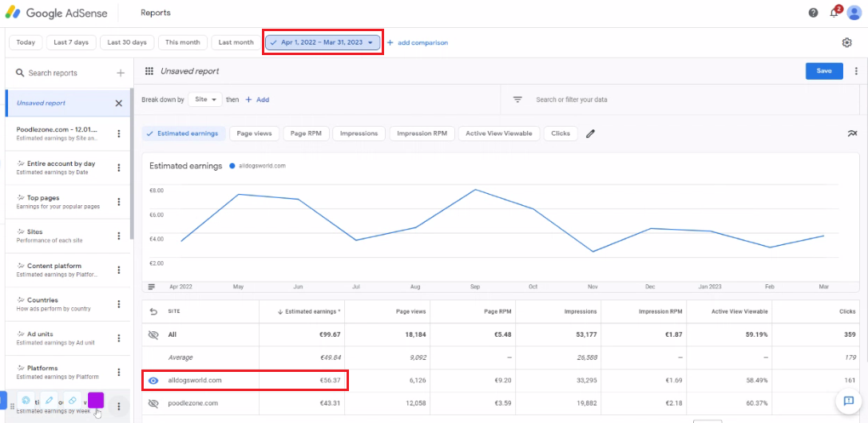
Task: Click the Google AdSense logo
Action: coord(56,12)
